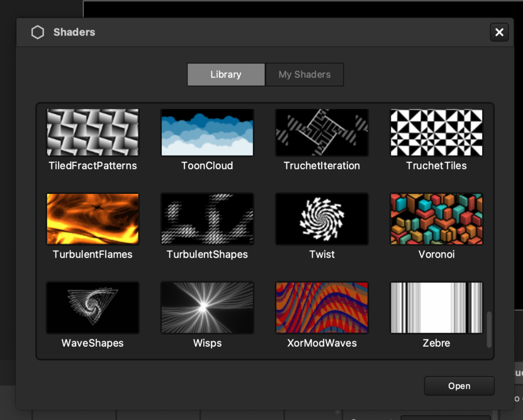The width and height of the screenshot is (523, 420).
Task: Choose the ToonCloud shader preview
Action: (x=207, y=132)
